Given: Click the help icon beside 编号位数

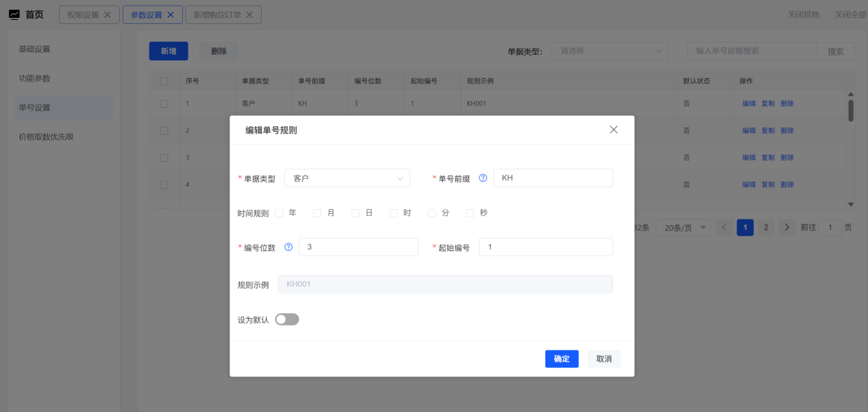Looking at the screenshot, I should point(288,247).
